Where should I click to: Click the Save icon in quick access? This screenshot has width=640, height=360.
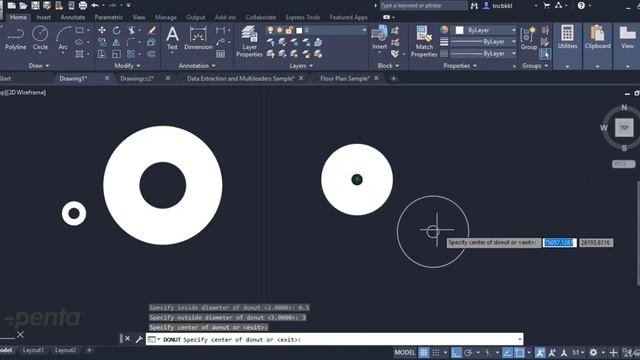[35, 5]
